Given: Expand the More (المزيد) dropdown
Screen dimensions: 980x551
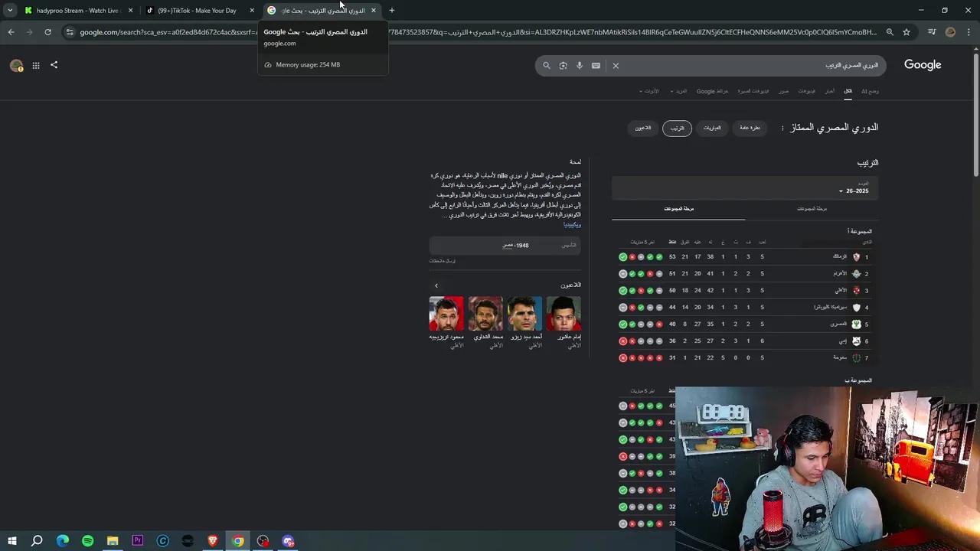Looking at the screenshot, I should point(679,91).
